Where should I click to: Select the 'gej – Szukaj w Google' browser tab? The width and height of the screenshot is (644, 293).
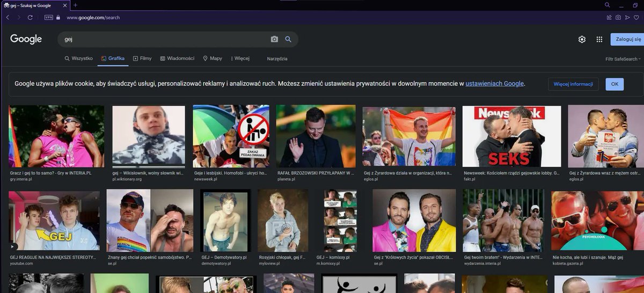click(35, 5)
